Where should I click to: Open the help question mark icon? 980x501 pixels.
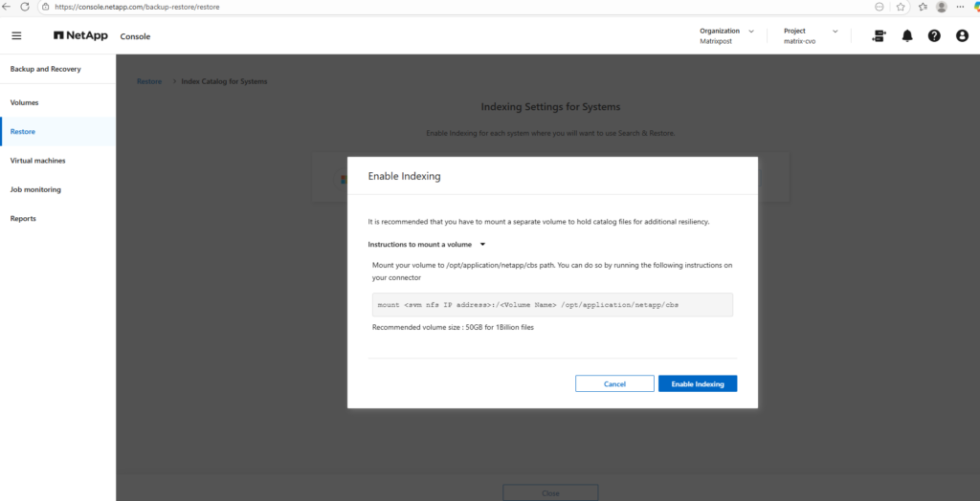pos(934,36)
